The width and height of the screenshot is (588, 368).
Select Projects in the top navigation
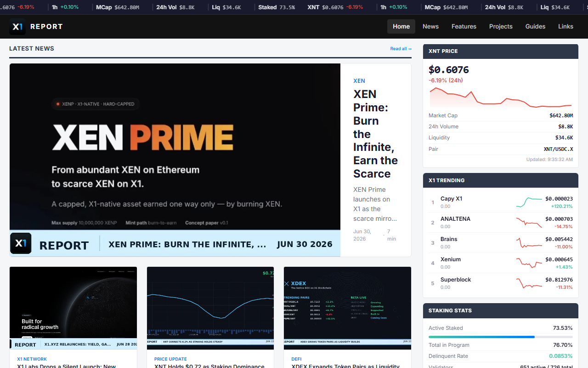tap(501, 26)
